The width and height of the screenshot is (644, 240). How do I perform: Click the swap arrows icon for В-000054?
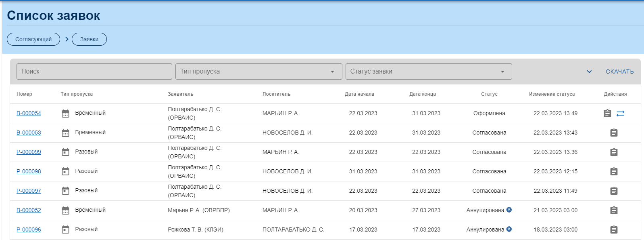pos(620,114)
